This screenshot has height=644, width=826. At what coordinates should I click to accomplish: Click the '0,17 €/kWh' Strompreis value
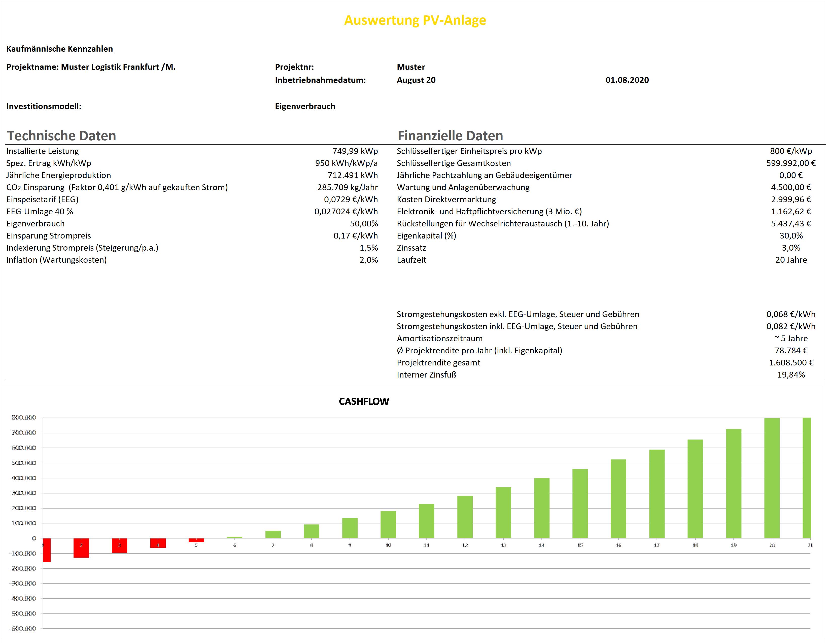click(x=356, y=235)
